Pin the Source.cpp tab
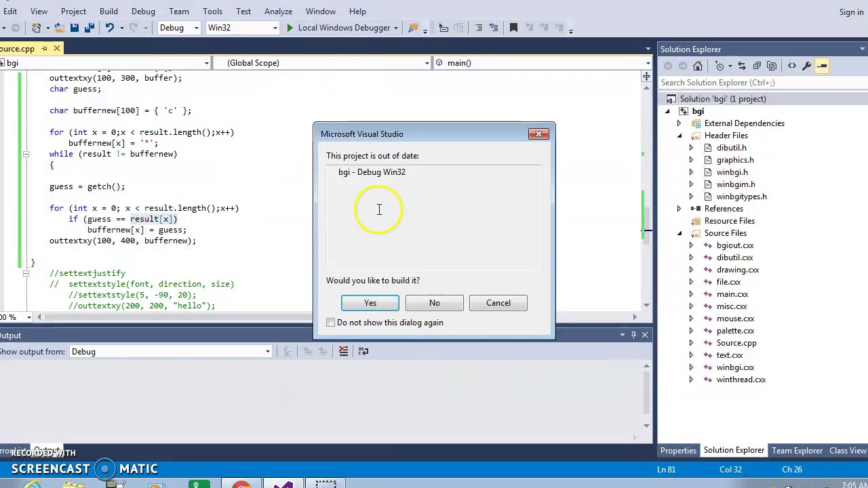The image size is (868, 488). (44, 49)
